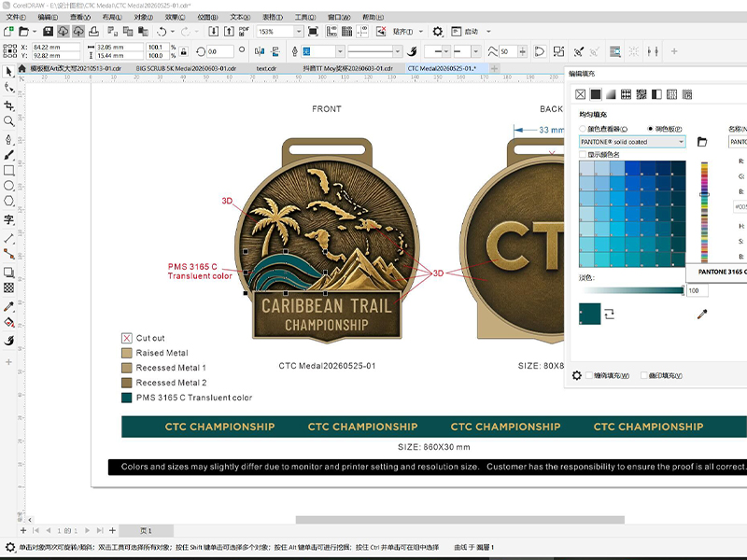Open the 文件 menu
Image resolution: width=747 pixels, height=560 pixels.
(x=16, y=17)
